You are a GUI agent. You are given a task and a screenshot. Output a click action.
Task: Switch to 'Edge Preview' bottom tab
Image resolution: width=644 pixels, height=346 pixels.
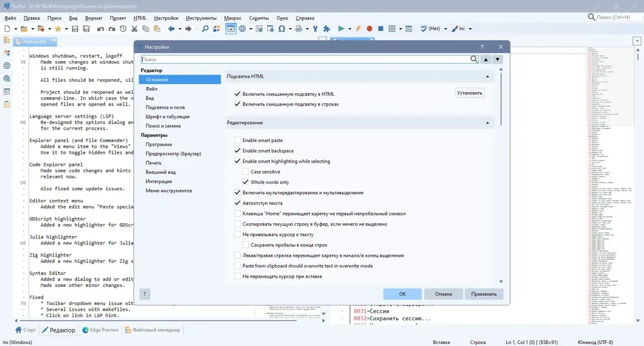point(100,330)
